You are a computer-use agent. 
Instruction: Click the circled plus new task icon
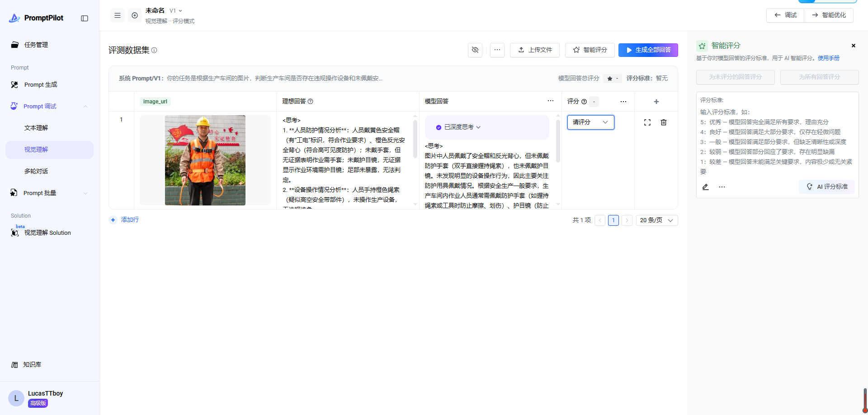135,15
